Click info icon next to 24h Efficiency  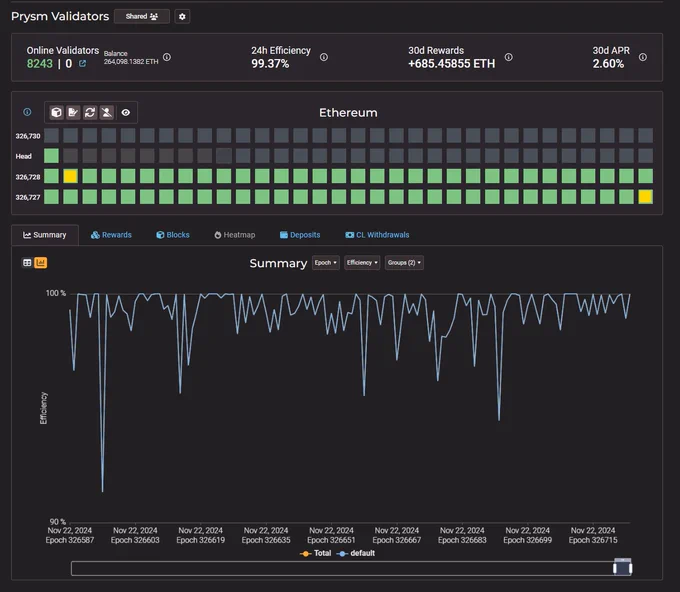[x=324, y=57]
